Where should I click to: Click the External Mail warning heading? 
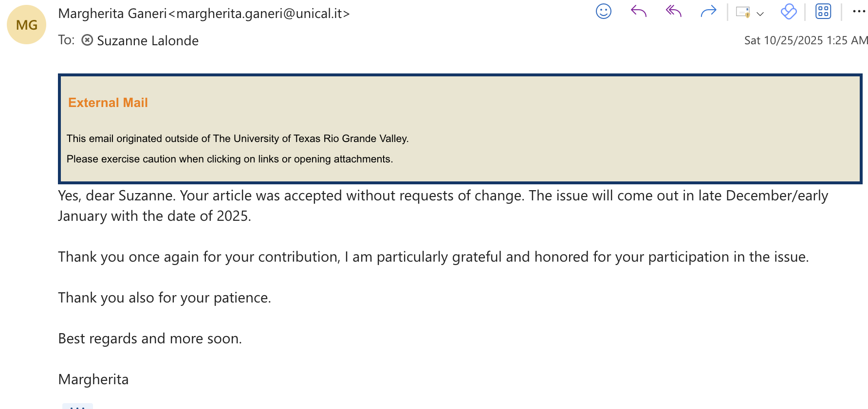[x=108, y=103]
